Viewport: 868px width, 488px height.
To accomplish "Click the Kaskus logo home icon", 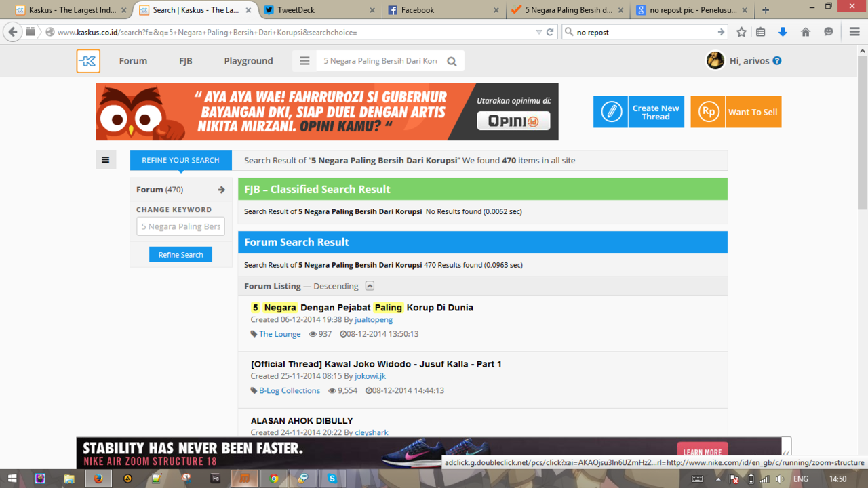I will (88, 61).
